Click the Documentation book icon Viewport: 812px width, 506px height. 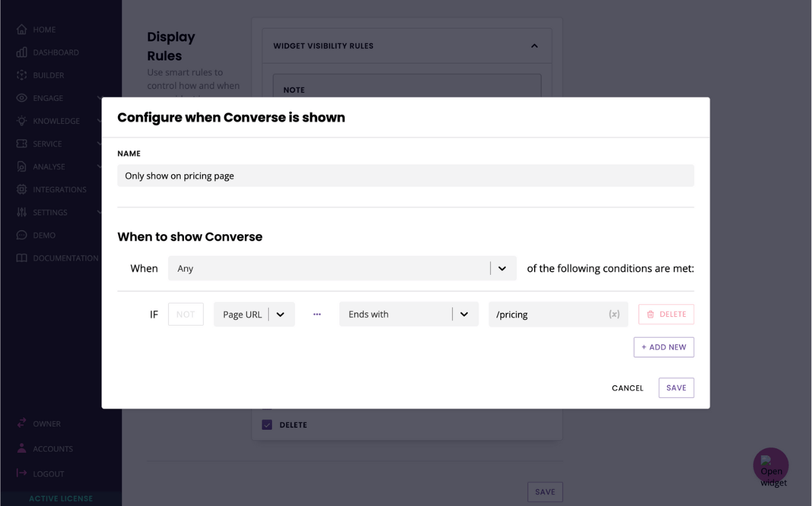pyautogui.click(x=22, y=258)
